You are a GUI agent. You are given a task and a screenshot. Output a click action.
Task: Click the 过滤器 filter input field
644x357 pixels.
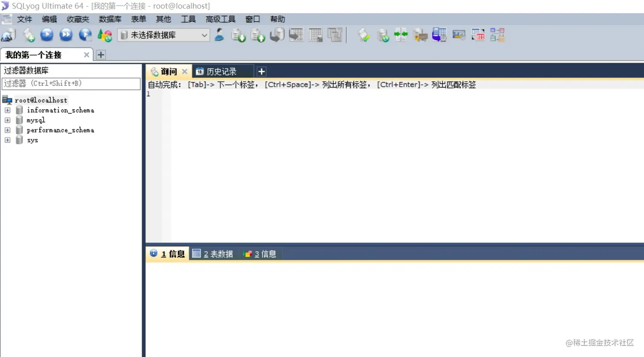pos(71,83)
